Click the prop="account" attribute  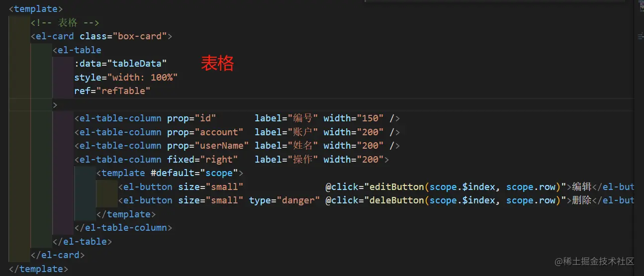205,132
